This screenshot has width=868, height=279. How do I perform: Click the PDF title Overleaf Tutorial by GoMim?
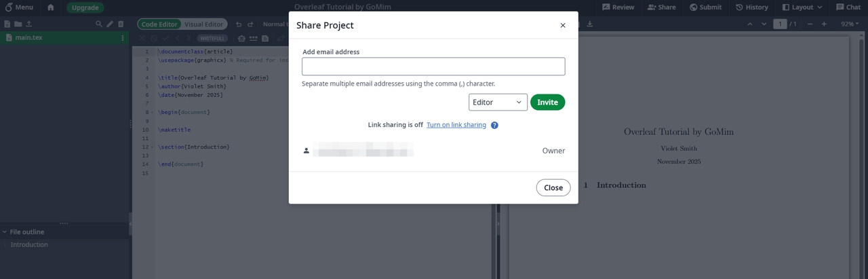point(679,132)
